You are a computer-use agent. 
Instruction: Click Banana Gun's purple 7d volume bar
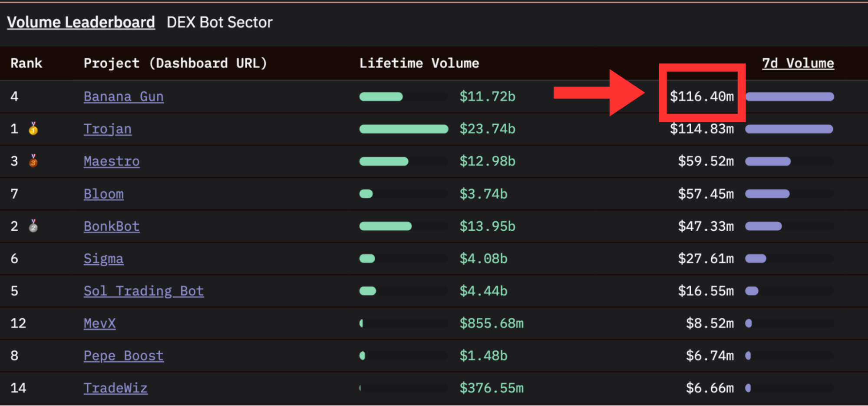[x=789, y=97]
